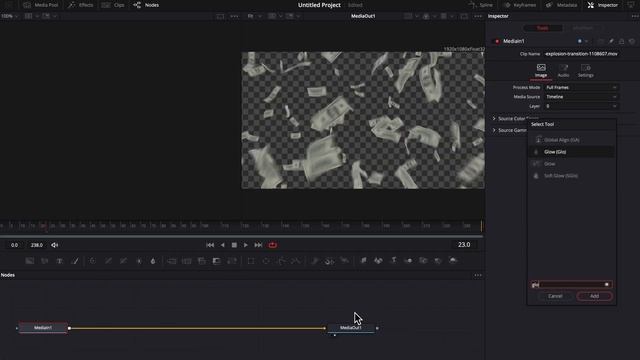
Task: Toggle the pin icon for MediaIn1 inspector
Action: click(x=611, y=41)
